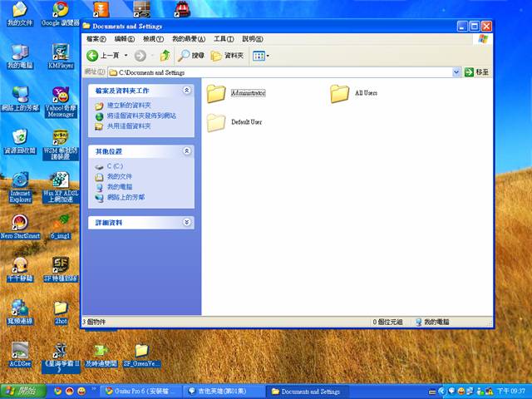Collapse the 檔案及資料夾工作 panel
This screenshot has height=399, width=532.
(186, 91)
